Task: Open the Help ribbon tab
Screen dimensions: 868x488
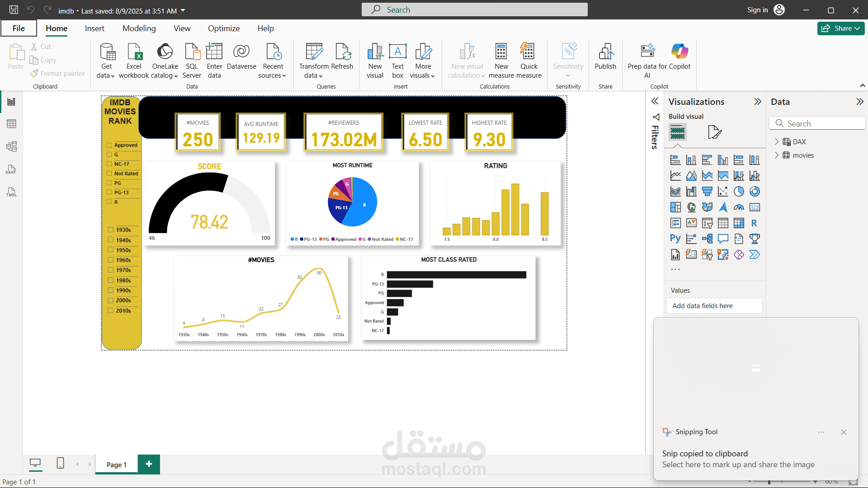Action: coord(265,28)
